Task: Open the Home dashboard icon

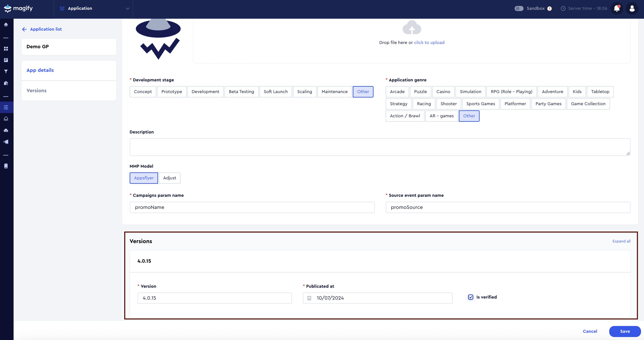Action: click(6, 24)
